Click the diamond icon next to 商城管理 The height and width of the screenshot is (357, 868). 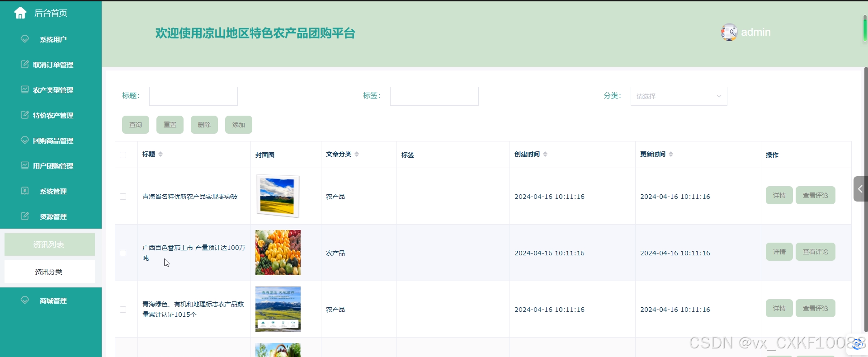tap(25, 300)
